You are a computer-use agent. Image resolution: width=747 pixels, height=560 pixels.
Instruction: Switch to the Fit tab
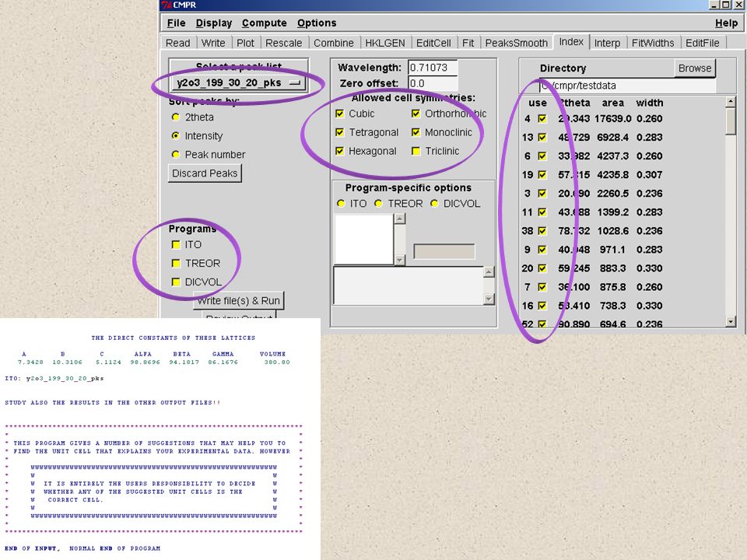pyautogui.click(x=468, y=43)
